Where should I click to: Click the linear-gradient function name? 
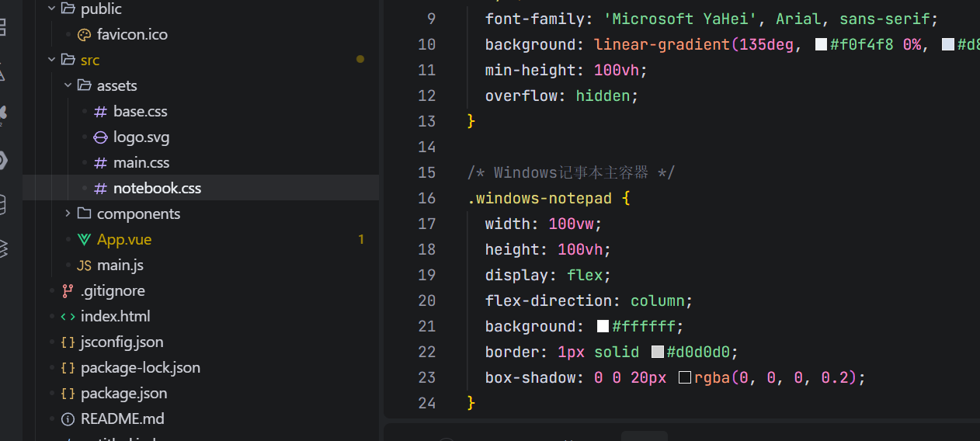(x=662, y=44)
